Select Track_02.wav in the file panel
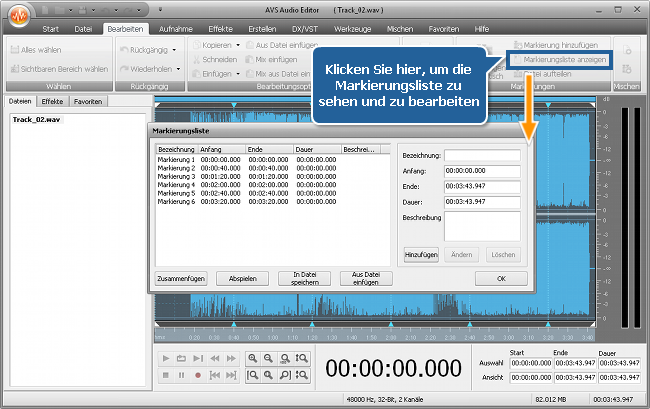Screen dimensions: 650x409 tap(35, 119)
